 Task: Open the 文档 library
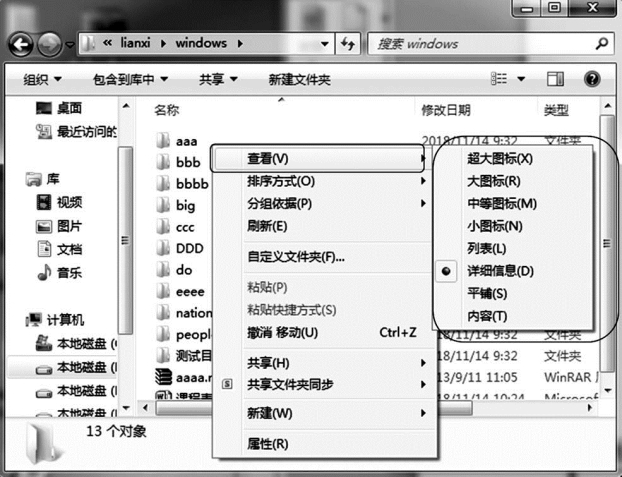(x=60, y=250)
